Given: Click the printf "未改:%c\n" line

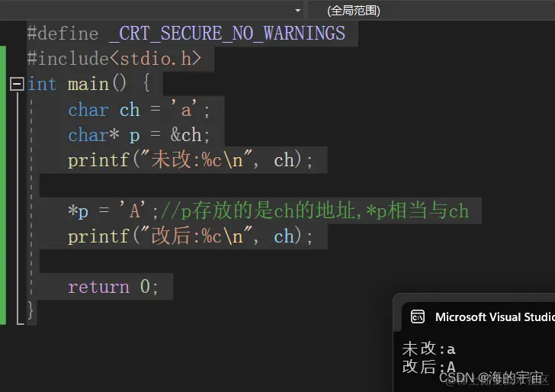Looking at the screenshot, I should (191, 160).
